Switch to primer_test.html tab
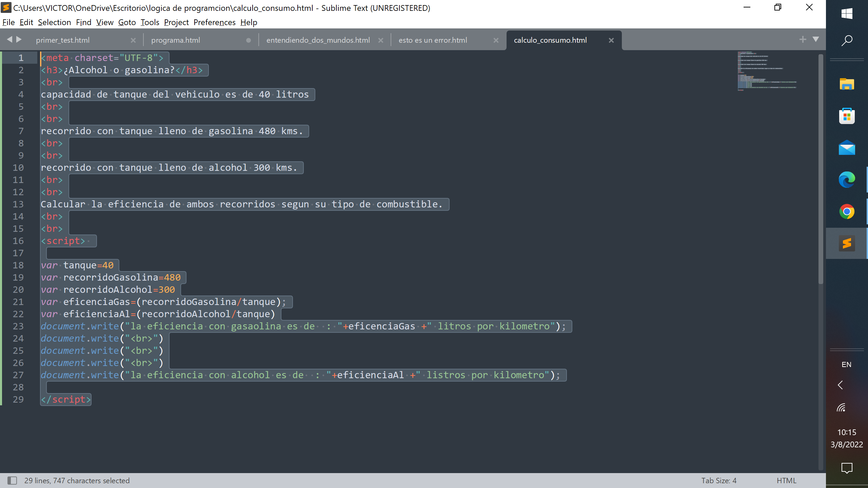 63,40
